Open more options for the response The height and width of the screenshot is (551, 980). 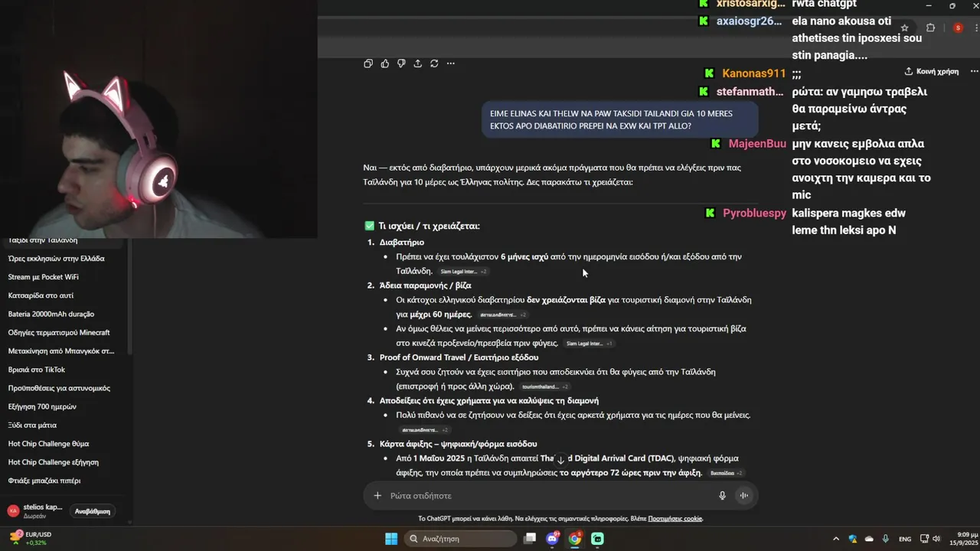[451, 64]
